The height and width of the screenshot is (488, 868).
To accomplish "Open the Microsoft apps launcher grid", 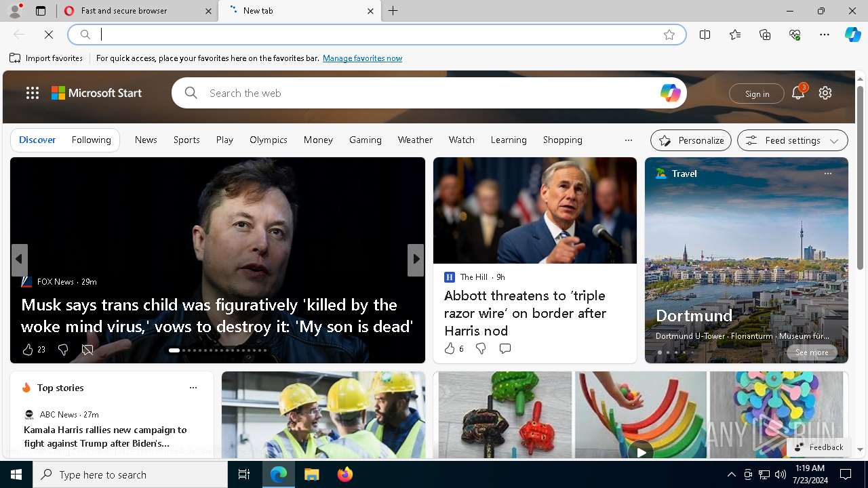I will click(33, 93).
